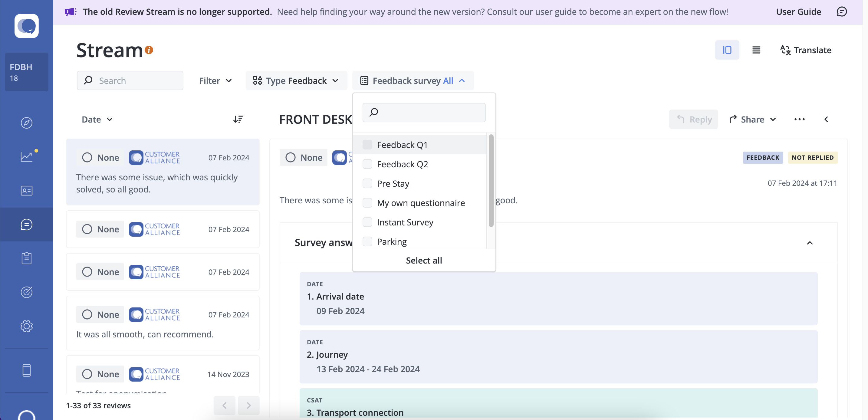This screenshot has height=420, width=868.
Task: Open the Filter dropdown
Action: coord(215,80)
